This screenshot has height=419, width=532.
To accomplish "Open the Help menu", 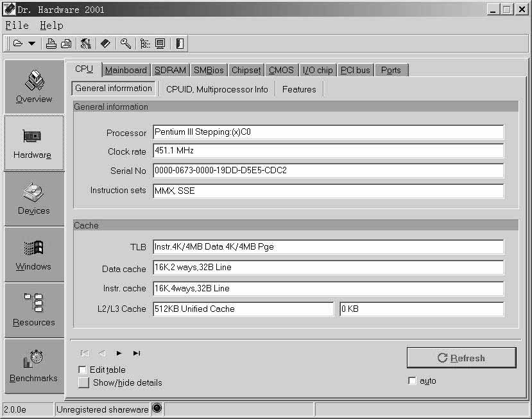I will (51, 26).
